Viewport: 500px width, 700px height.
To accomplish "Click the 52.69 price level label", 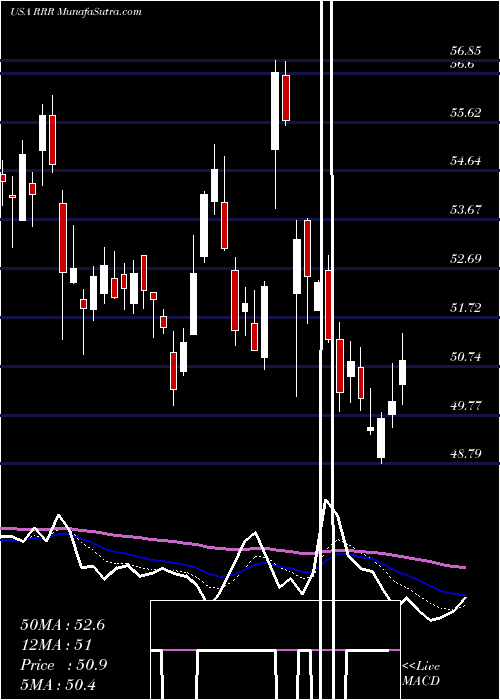I will (x=466, y=258).
